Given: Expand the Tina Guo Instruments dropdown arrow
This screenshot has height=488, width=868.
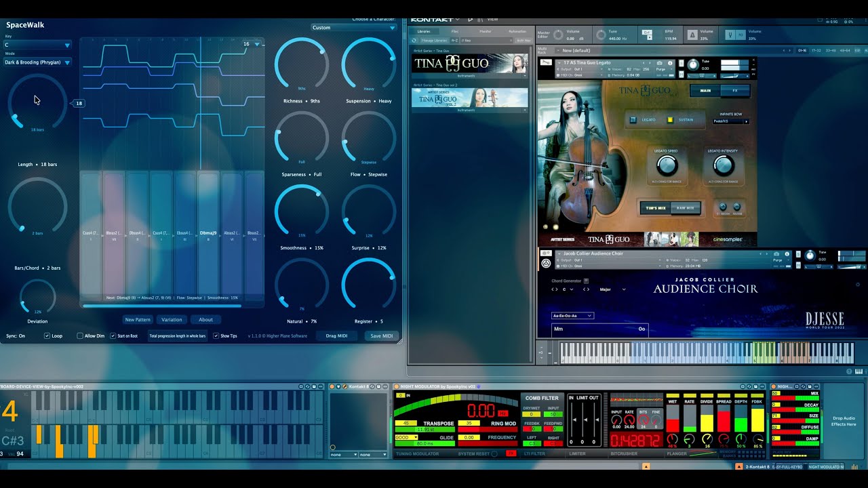Looking at the screenshot, I should tap(526, 76).
